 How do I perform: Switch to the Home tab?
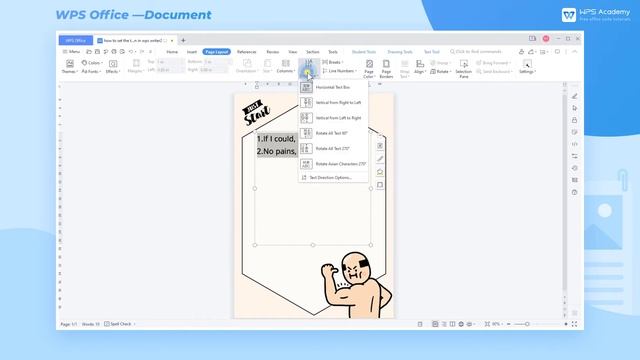pyautogui.click(x=172, y=52)
